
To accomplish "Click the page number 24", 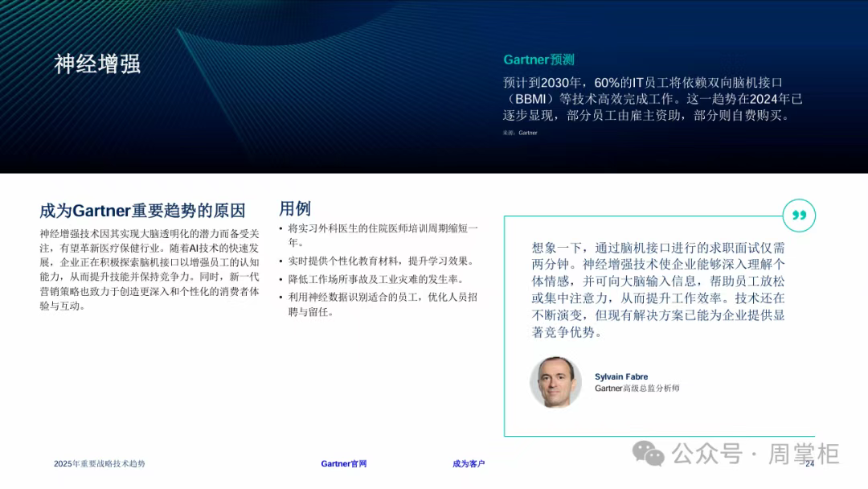I will tap(809, 463).
